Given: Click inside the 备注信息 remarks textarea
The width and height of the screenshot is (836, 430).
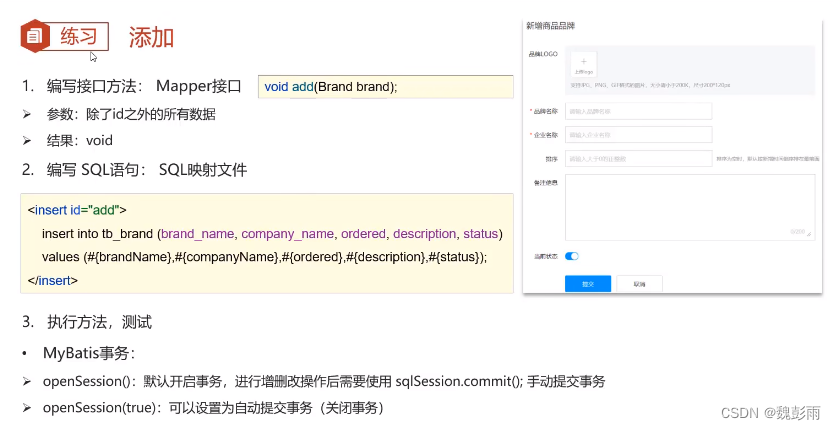Looking at the screenshot, I should 690,207.
